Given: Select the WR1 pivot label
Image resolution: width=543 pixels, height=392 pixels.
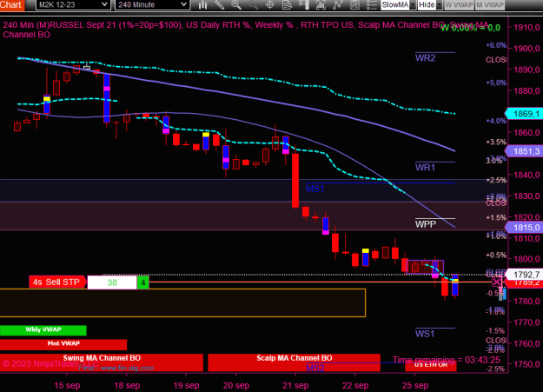Looking at the screenshot, I should tap(425, 168).
